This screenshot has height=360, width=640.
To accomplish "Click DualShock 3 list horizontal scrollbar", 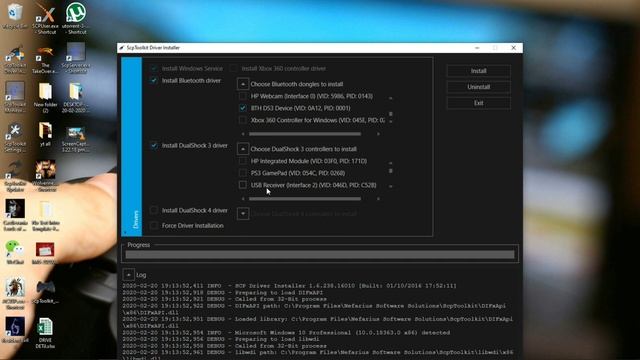I will click(305, 199).
